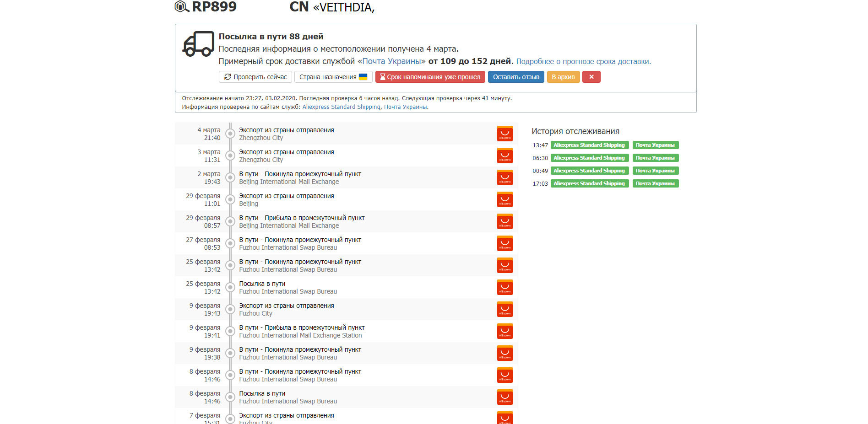Click Aliexpress Standard Shipping badge at 13:47

589,145
